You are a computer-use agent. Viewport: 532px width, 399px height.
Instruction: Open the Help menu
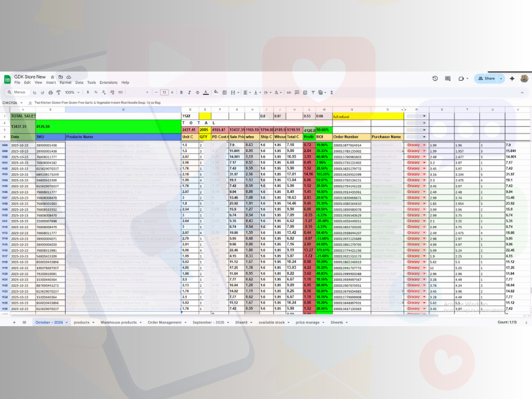click(x=125, y=82)
